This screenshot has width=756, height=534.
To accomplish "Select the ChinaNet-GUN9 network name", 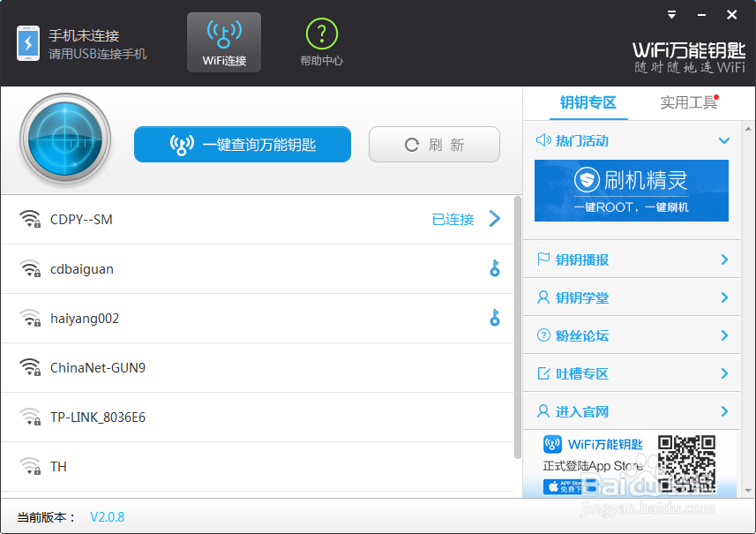I will click(98, 368).
